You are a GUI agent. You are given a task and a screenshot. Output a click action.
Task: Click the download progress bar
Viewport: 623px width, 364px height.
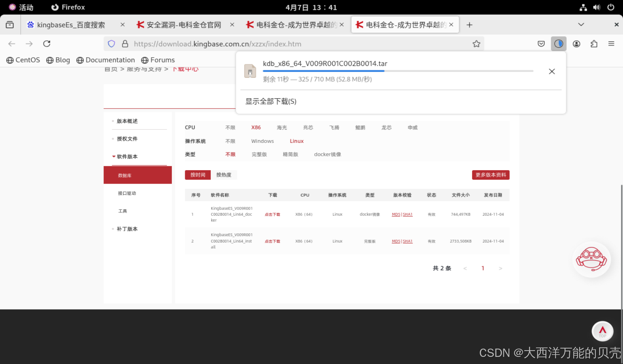[x=398, y=71]
